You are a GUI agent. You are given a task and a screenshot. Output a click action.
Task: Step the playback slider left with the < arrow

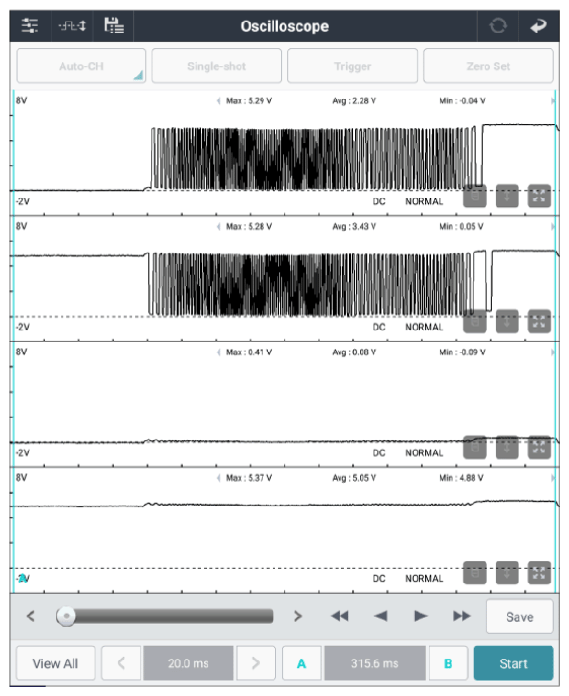tap(31, 616)
